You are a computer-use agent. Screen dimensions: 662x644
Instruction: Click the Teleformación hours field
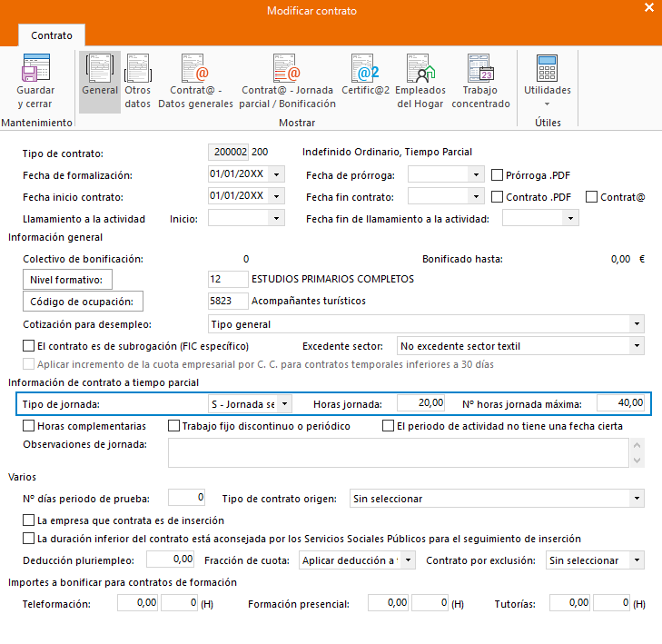coord(180,602)
